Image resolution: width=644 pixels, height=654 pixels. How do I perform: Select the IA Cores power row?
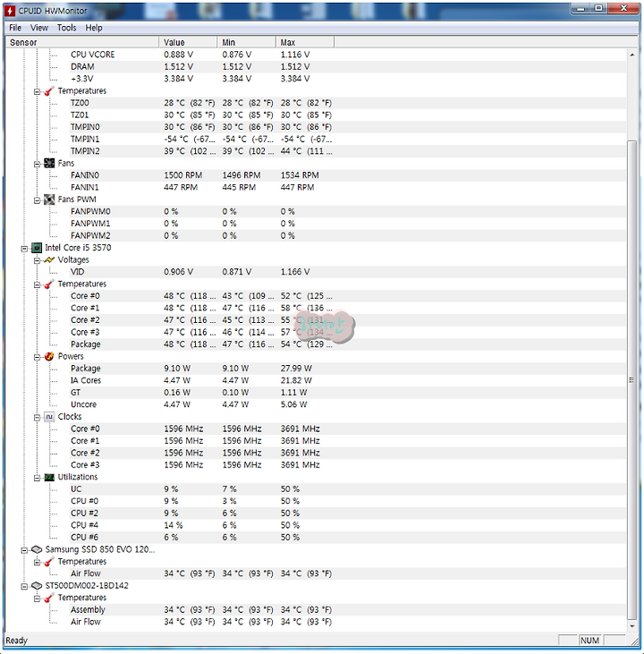[348, 380]
